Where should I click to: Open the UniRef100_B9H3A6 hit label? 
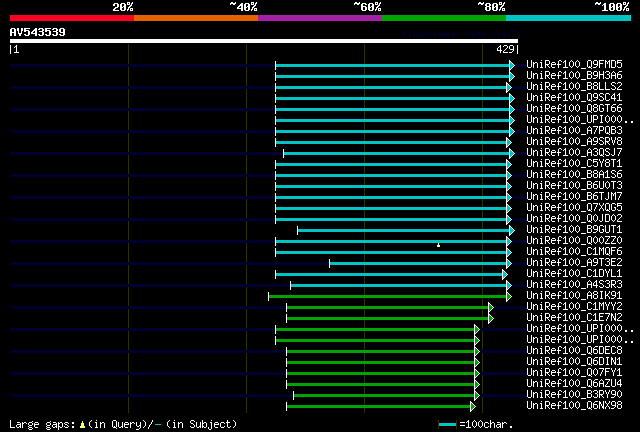coord(574,76)
